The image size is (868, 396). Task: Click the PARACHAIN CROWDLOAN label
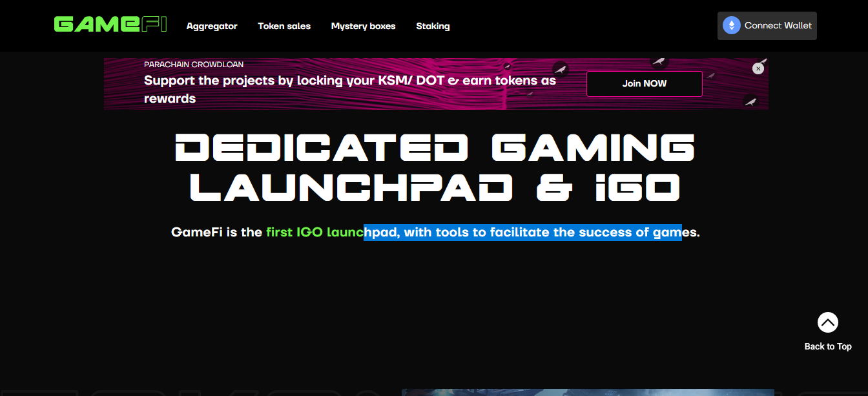[194, 65]
